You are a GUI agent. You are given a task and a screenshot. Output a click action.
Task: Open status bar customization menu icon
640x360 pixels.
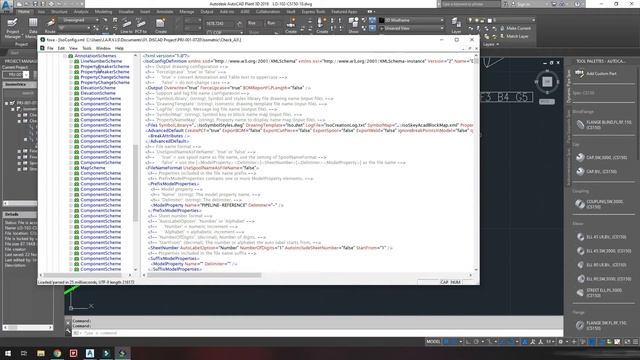[636, 342]
